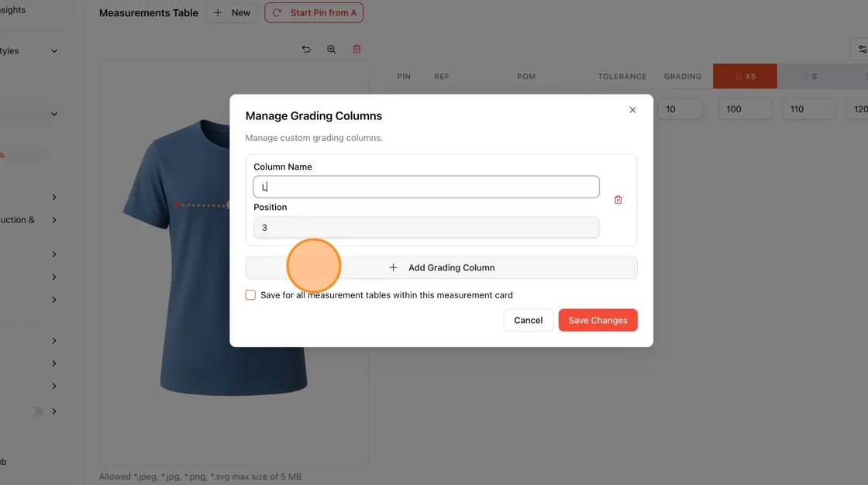Open the settings sliders icon at right edge
The height and width of the screenshot is (485, 868).
click(x=862, y=50)
